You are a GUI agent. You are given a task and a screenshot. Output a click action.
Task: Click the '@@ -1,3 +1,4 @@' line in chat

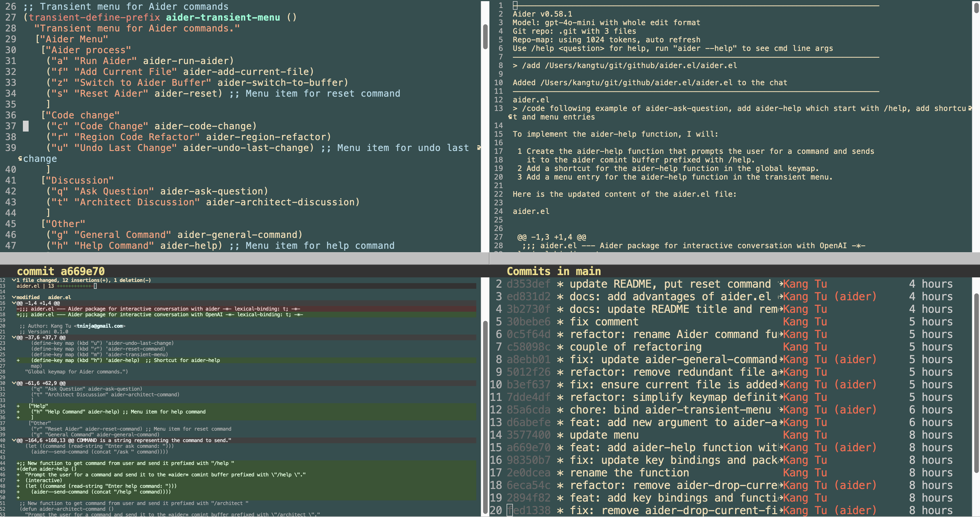552,237
